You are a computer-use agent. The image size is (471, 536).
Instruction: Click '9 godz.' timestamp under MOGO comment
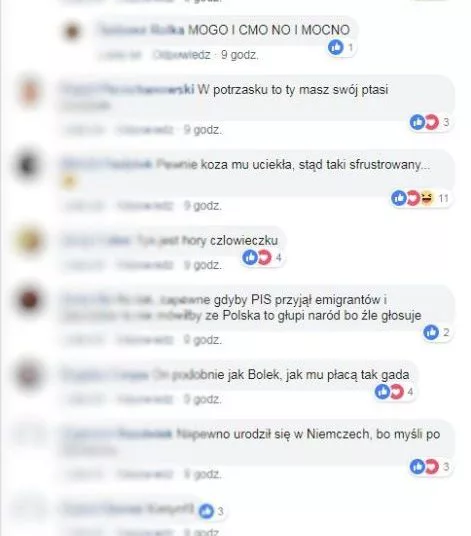[240, 55]
